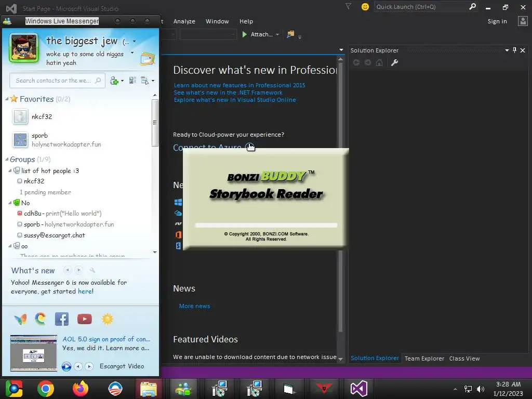Click Solution Explorer Back arrow
The image size is (532, 399).
[x=356, y=62]
